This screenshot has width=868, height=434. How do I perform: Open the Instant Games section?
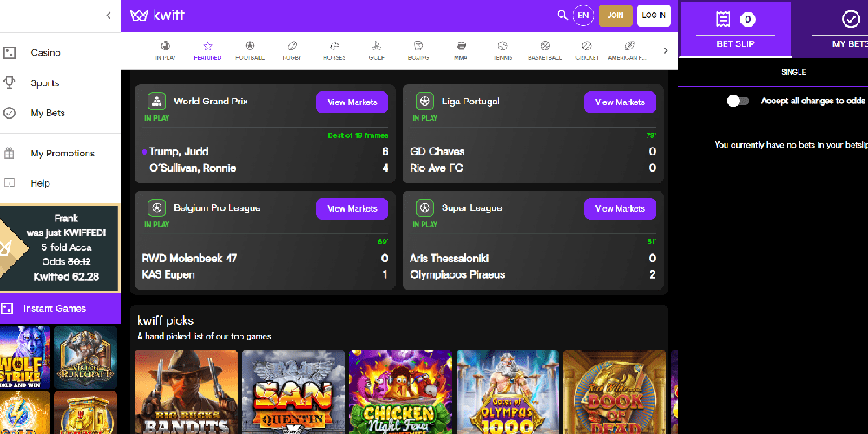tap(54, 308)
